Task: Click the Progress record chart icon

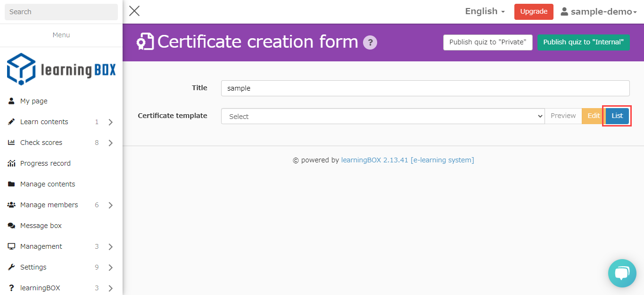Action: 12,163
